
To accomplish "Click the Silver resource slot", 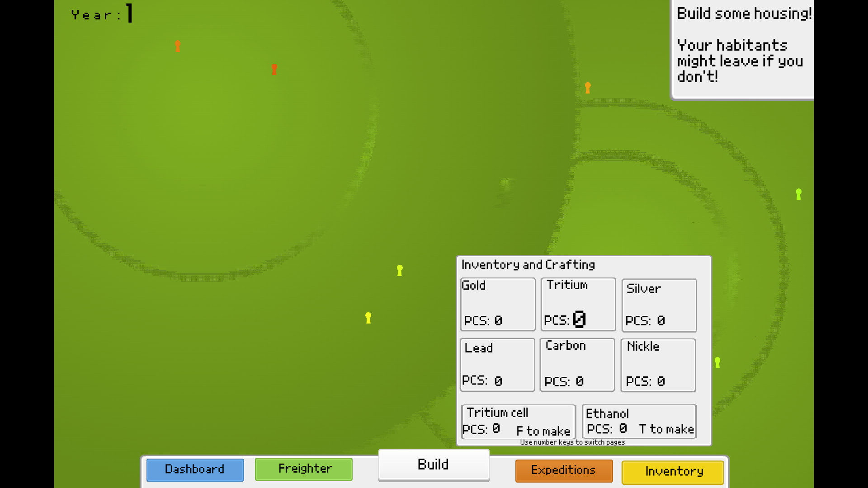I will 659,305.
